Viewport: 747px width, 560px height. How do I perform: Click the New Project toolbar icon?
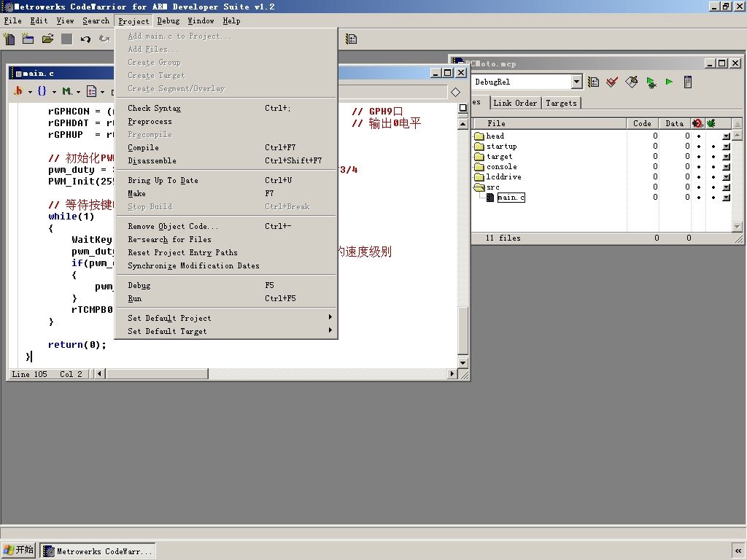pos(28,39)
